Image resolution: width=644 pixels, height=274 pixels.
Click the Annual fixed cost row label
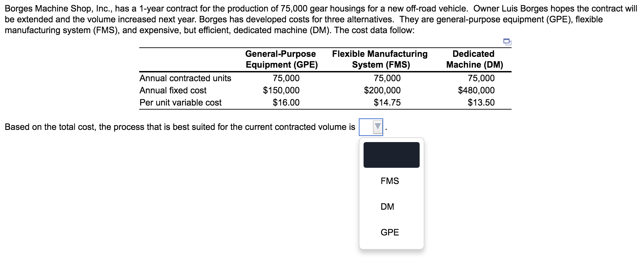173,90
